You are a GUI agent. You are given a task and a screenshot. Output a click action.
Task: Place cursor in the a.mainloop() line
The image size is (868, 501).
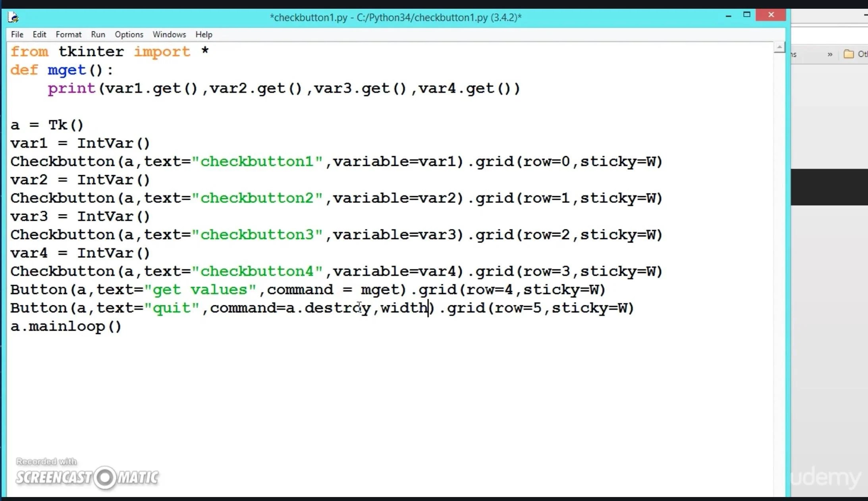coord(66,326)
